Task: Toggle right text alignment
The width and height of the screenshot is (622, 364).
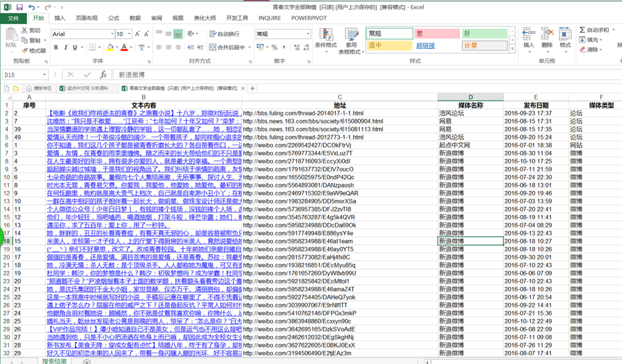Action: [178, 47]
